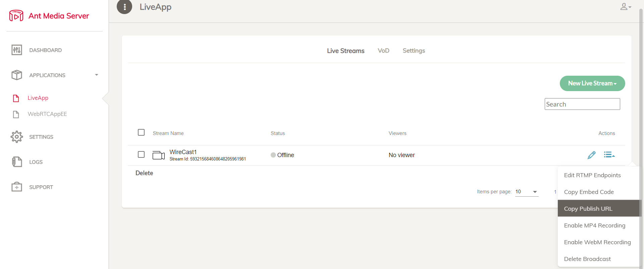This screenshot has height=269, width=644.
Task: Click the Ant Media Server title text
Action: (x=59, y=16)
